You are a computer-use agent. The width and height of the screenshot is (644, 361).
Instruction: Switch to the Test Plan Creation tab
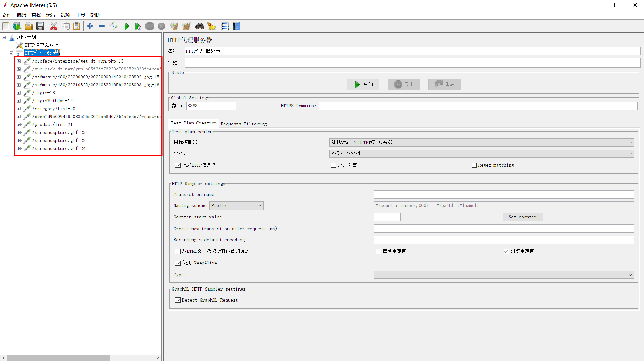click(194, 123)
